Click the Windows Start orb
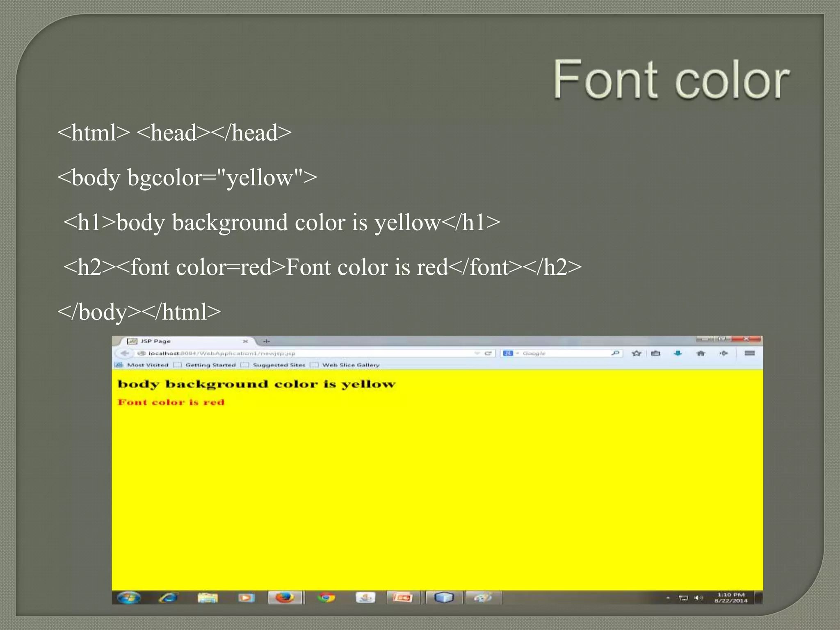 128,598
